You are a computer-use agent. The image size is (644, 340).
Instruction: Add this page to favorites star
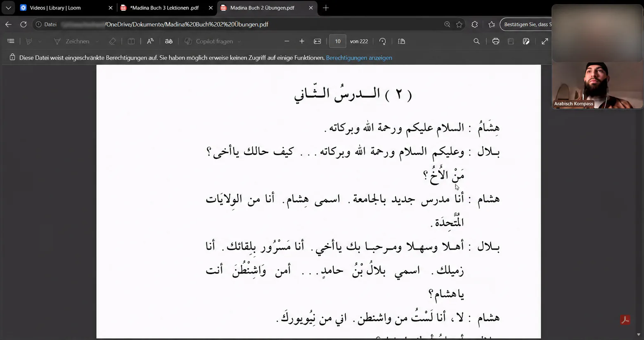[x=459, y=24]
